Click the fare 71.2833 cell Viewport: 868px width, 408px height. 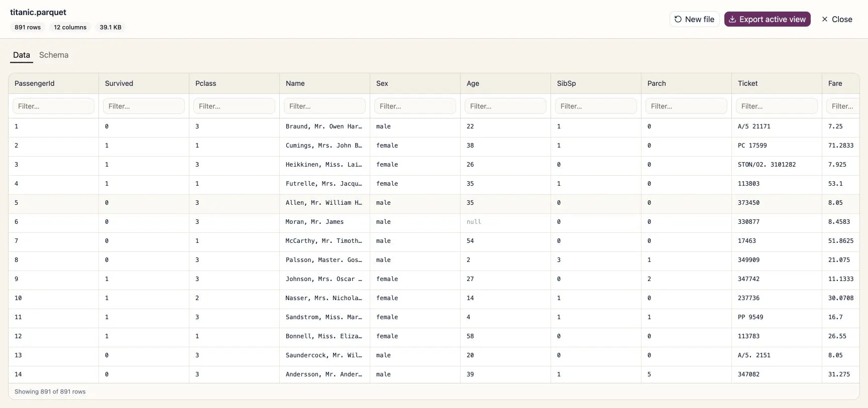[841, 146]
